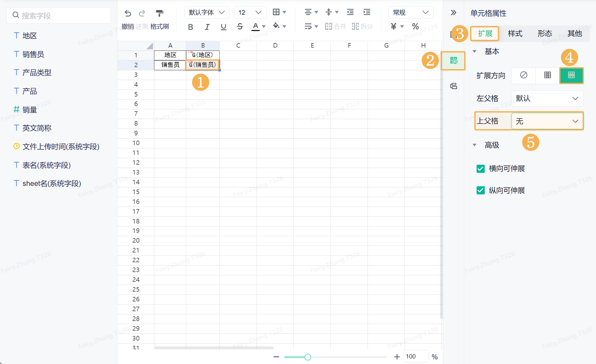This screenshot has height=364, width=596.
Task: Select cell A2 containing 销售员
Action: (170, 65)
